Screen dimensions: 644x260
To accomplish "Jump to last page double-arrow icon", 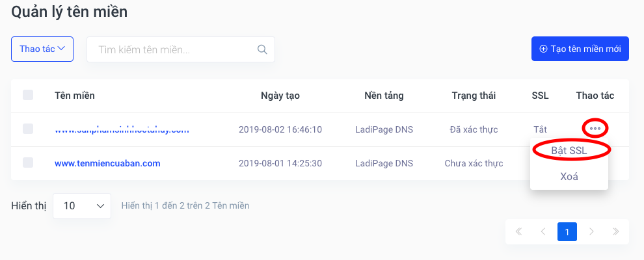I will click(615, 231).
